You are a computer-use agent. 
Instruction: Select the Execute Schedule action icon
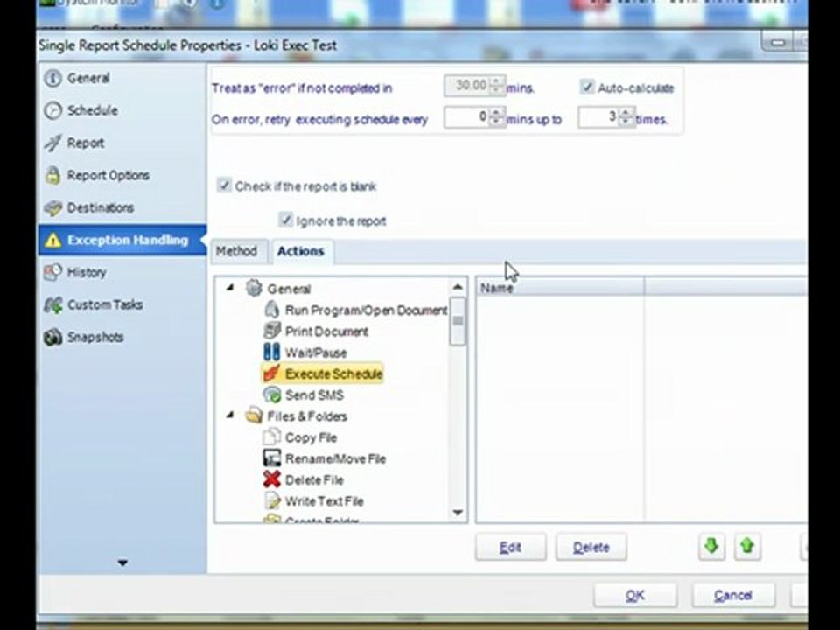271,374
